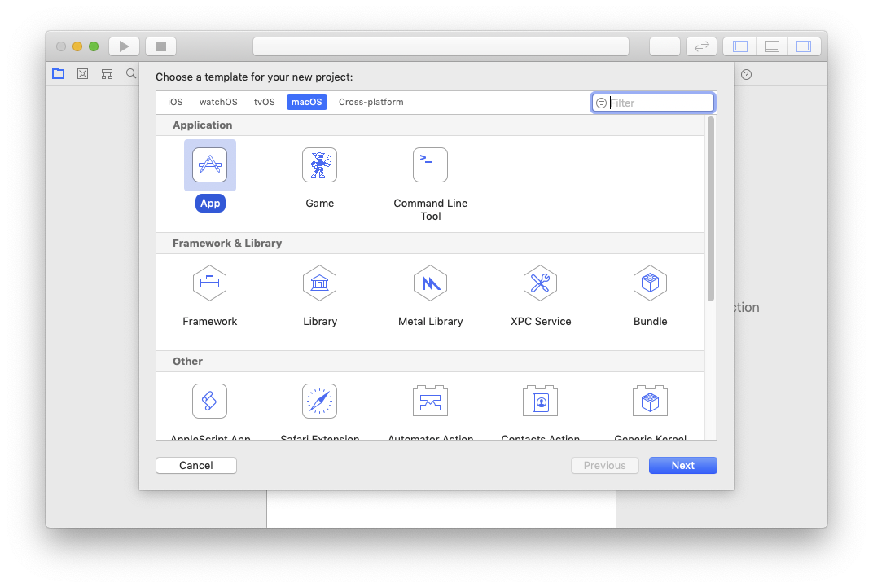Viewport: 873px width, 588px height.
Task: Pick the Framework template icon
Action: coord(209,283)
